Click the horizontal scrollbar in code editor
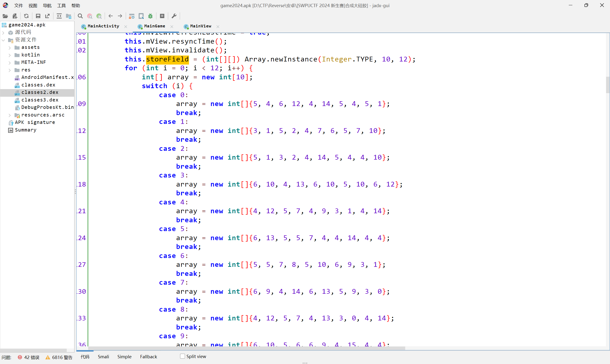610x364 pixels. [246, 348]
